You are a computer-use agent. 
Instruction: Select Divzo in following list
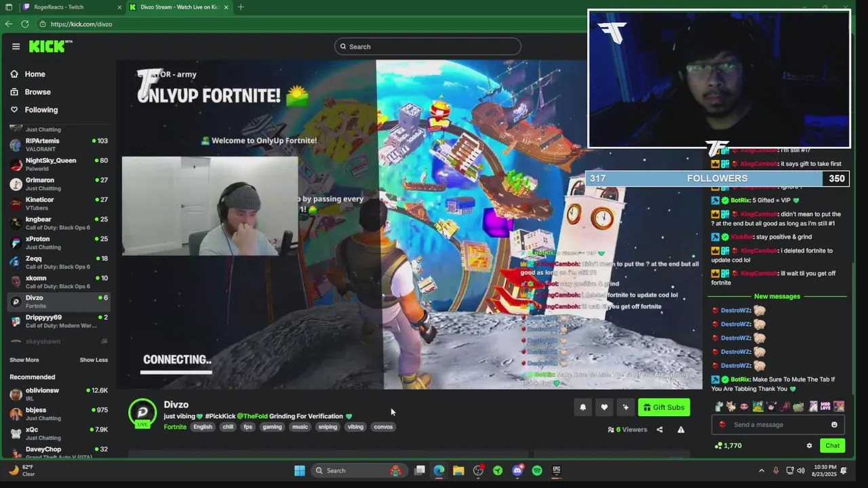pos(59,302)
